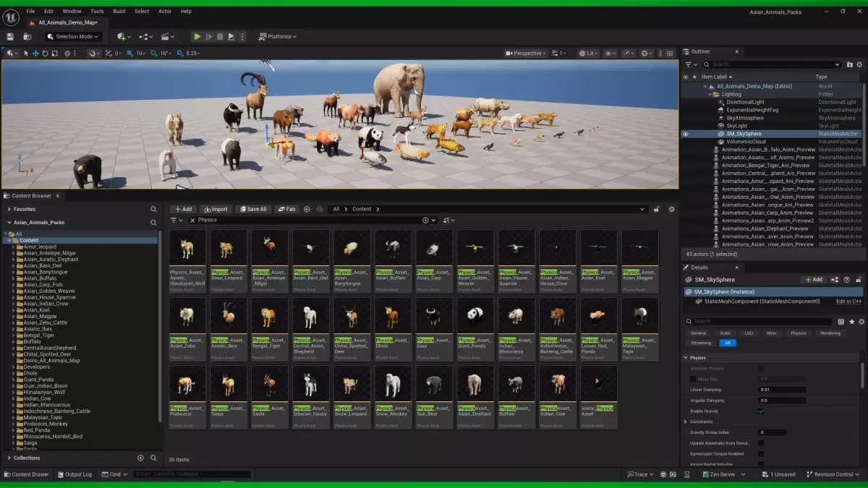Toggle grid location snap icon showing 10

(x=130, y=53)
